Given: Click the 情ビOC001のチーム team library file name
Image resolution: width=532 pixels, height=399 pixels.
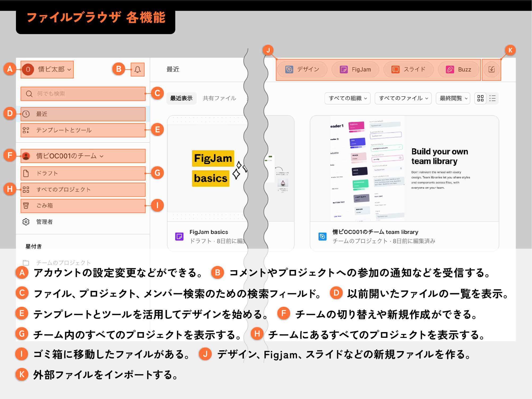Looking at the screenshot, I should (x=375, y=232).
